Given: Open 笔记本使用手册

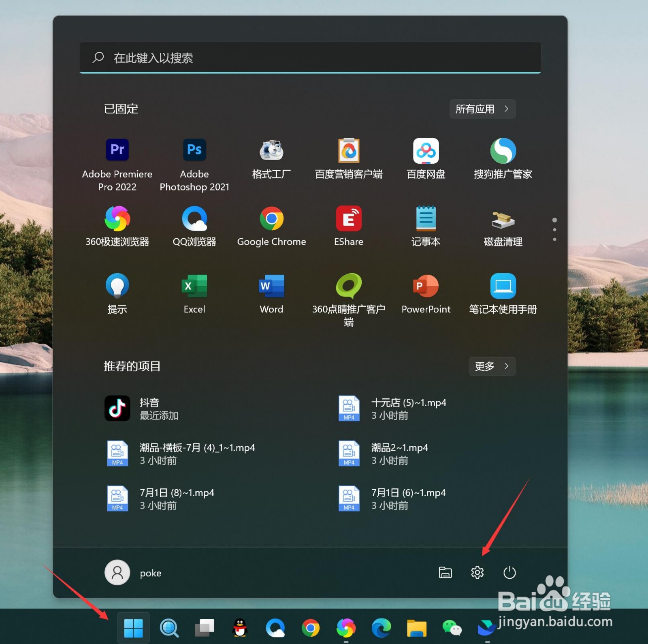Looking at the screenshot, I should pos(503,294).
